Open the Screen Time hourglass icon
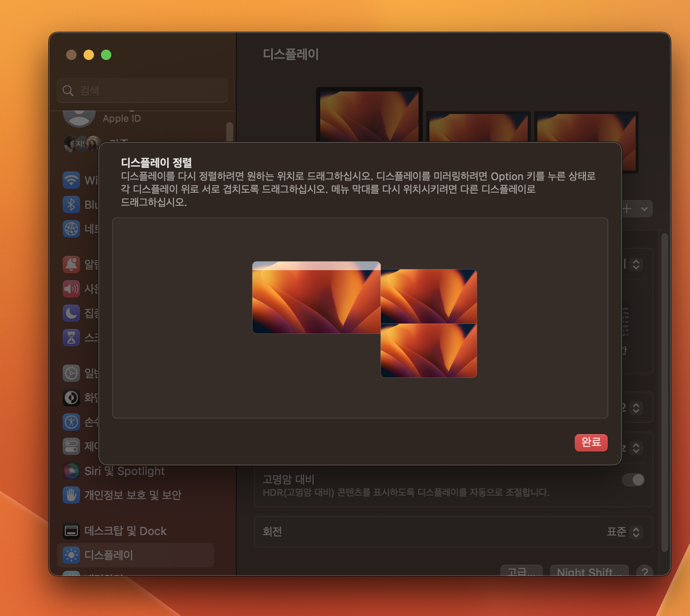Viewport: 690px width, 616px height. (71, 338)
